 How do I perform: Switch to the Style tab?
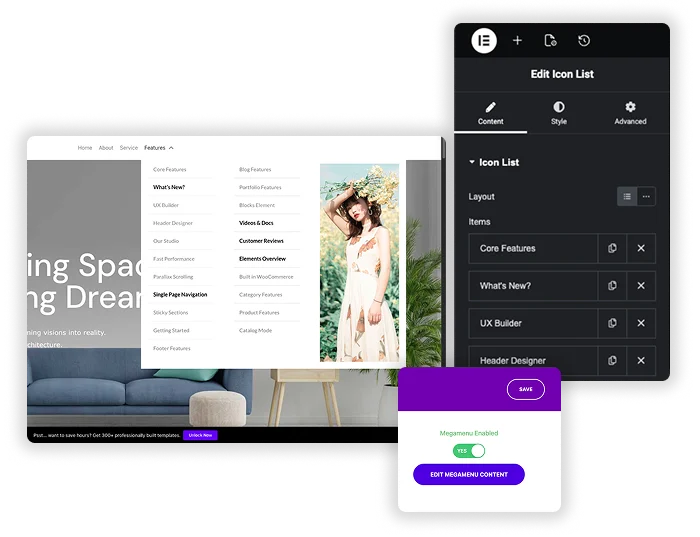click(x=558, y=113)
